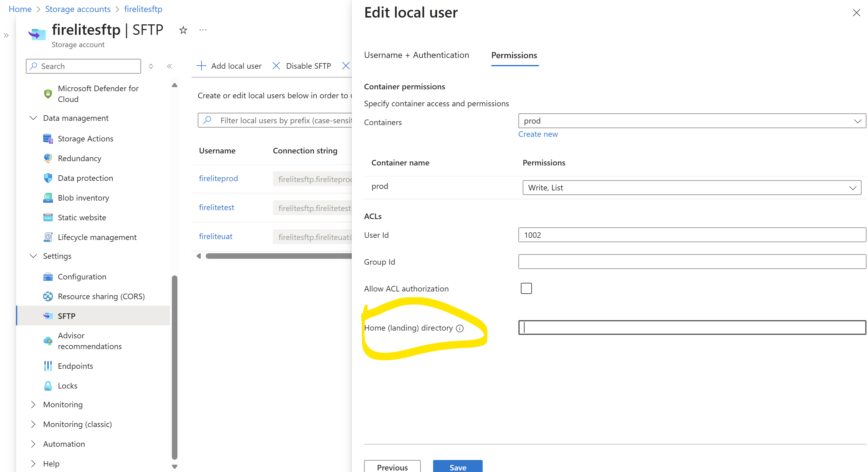Image resolution: width=868 pixels, height=472 pixels.
Task: Click the Lifecycle management icon
Action: point(48,237)
